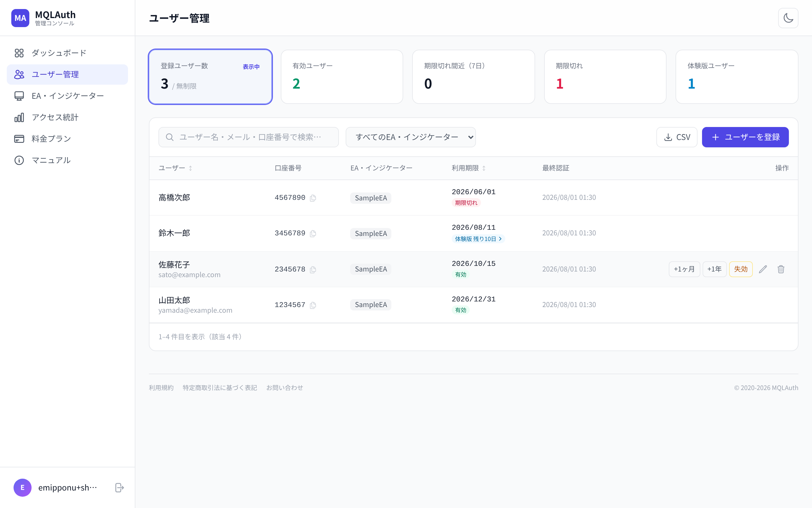This screenshot has width=812, height=508.
Task: Click the logout icon beside account name
Action: [120, 487]
